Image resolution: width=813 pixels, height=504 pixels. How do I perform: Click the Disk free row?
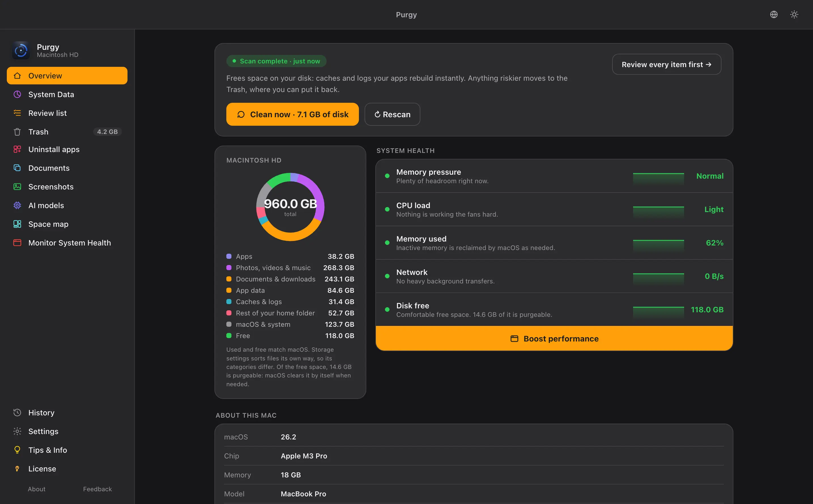554,310
